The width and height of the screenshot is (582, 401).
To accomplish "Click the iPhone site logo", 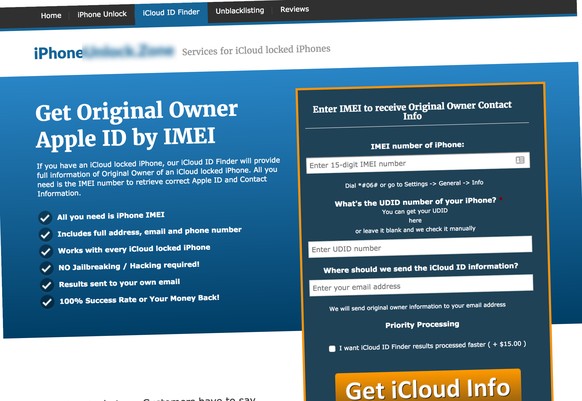I will [104, 52].
